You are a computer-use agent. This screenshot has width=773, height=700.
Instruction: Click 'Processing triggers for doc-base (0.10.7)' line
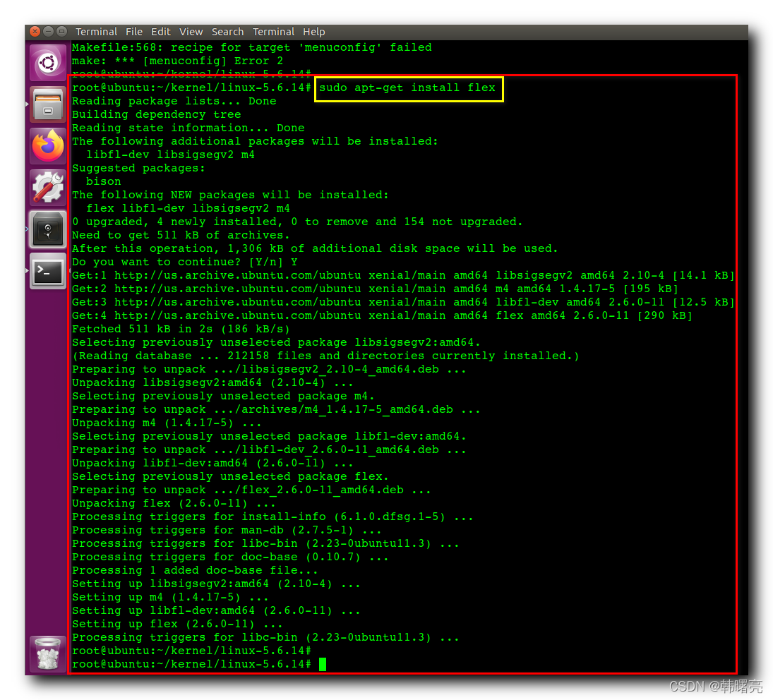tap(230, 557)
